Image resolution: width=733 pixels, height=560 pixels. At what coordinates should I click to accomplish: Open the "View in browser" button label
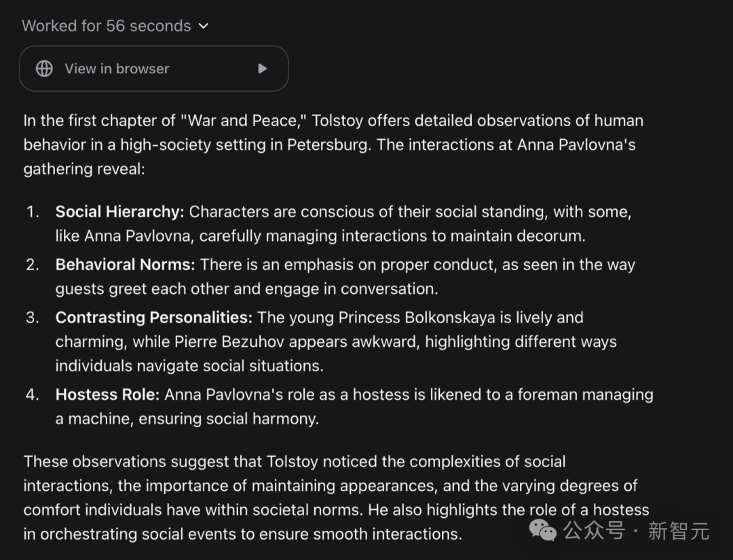pyautogui.click(x=117, y=69)
